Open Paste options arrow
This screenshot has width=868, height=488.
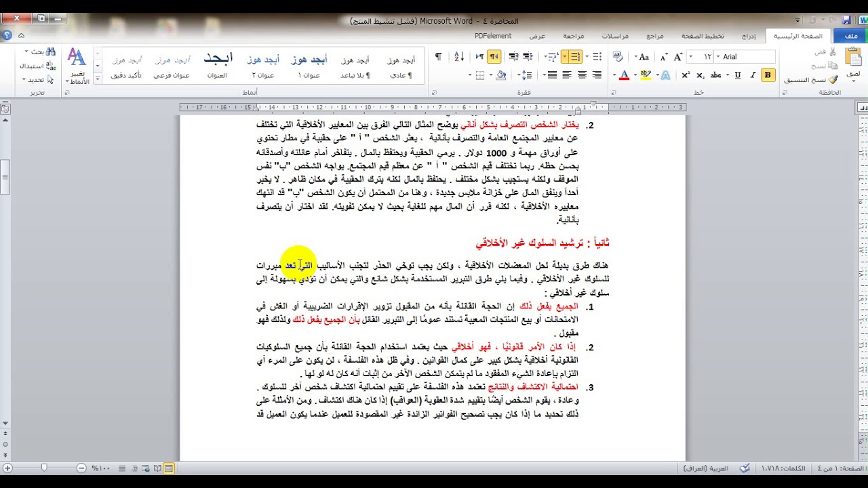(853, 80)
